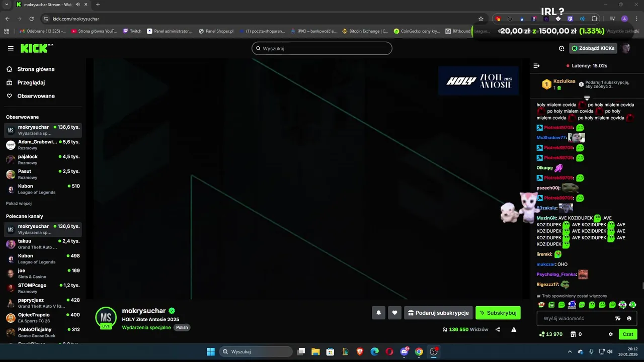Image resolution: width=644 pixels, height=362 pixels.
Task: Click username Psycholog_Franka in chat
Action: 556,275
